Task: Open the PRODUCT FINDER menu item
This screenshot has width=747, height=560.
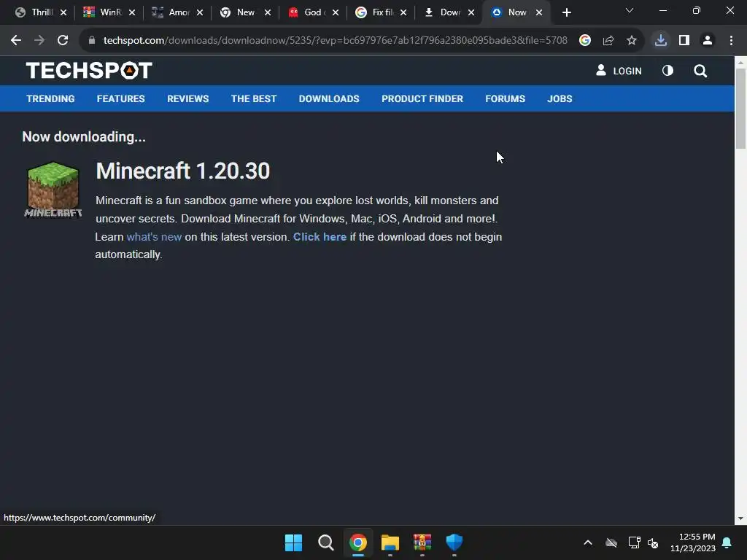Action: (x=422, y=99)
